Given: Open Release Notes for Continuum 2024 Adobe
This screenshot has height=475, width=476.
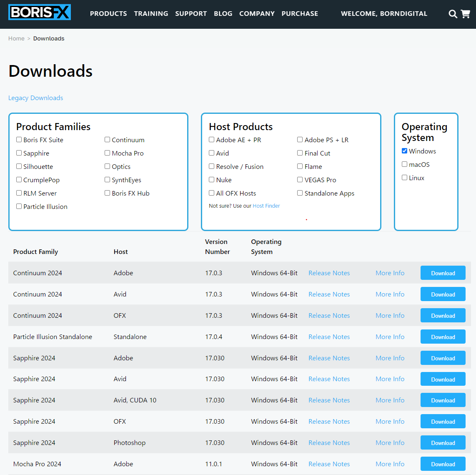Looking at the screenshot, I should (x=329, y=273).
